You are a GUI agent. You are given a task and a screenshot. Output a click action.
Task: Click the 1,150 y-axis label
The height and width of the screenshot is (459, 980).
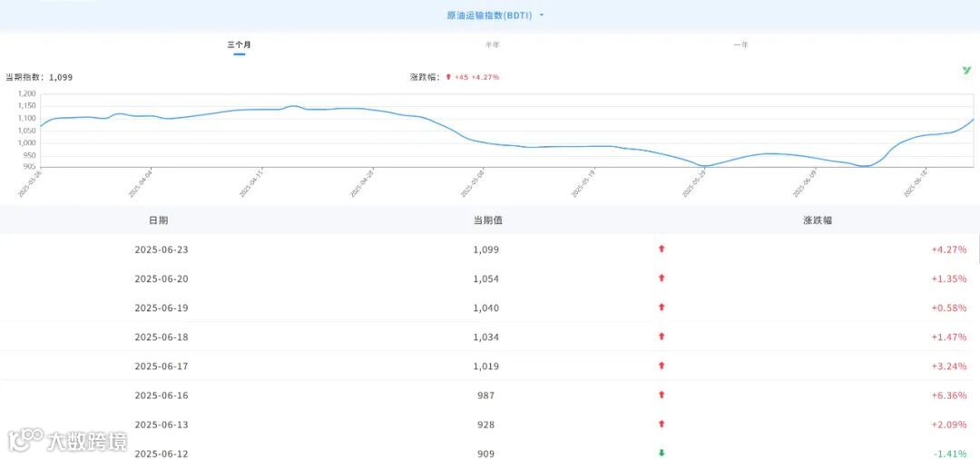[x=27, y=107]
